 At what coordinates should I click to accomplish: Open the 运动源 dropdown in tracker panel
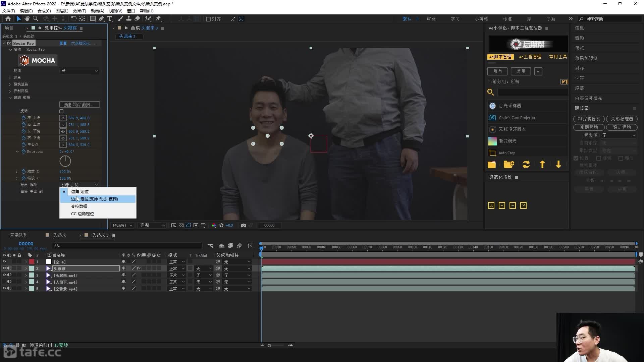[619, 135]
